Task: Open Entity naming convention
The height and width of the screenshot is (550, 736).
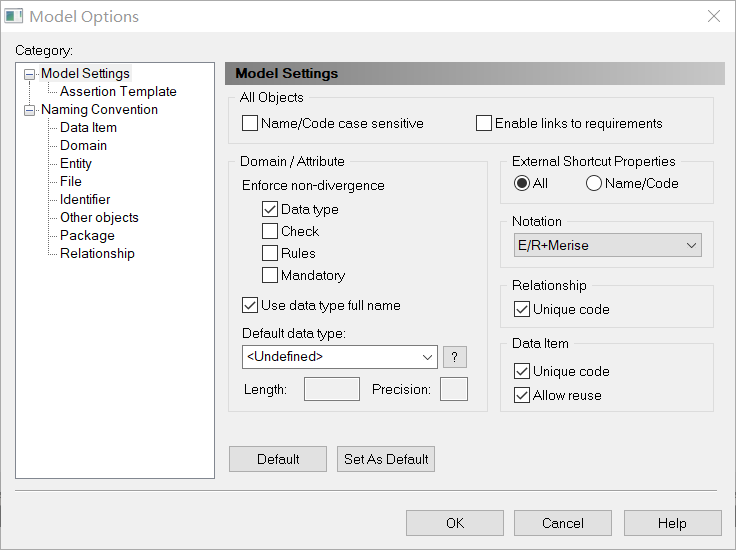Action: click(76, 163)
